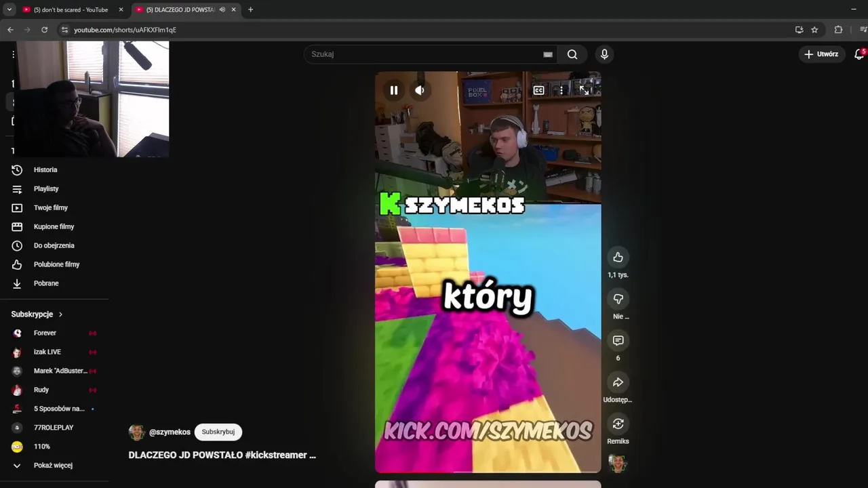Click the Utwórz create button
Viewport: 868px width, 488px height.
point(821,54)
